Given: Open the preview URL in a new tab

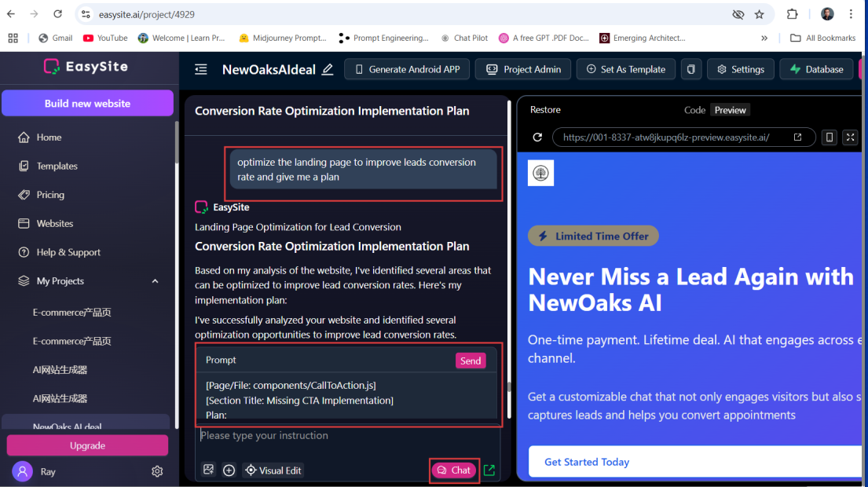Looking at the screenshot, I should tap(797, 137).
